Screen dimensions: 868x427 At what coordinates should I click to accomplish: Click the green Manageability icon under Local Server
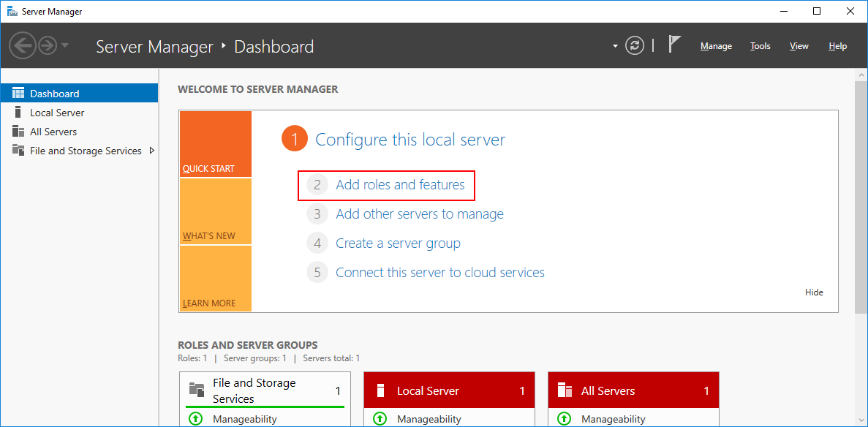click(x=380, y=417)
